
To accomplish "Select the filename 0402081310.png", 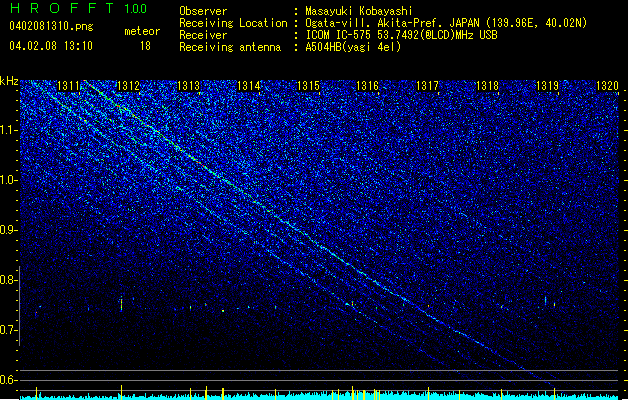I will (x=51, y=26).
